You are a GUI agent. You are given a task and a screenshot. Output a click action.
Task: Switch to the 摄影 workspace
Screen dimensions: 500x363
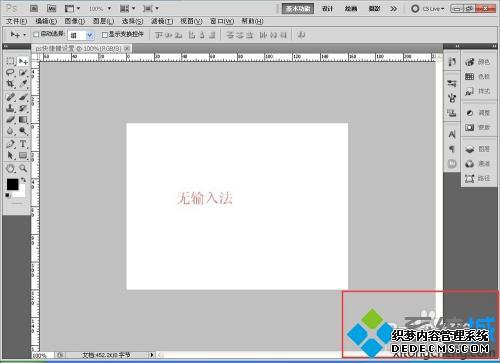(x=374, y=9)
